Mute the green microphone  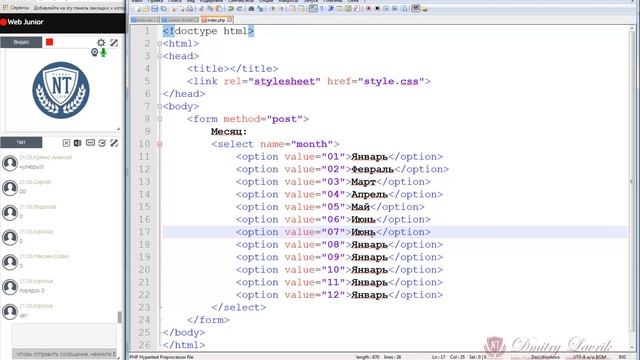tap(103, 52)
